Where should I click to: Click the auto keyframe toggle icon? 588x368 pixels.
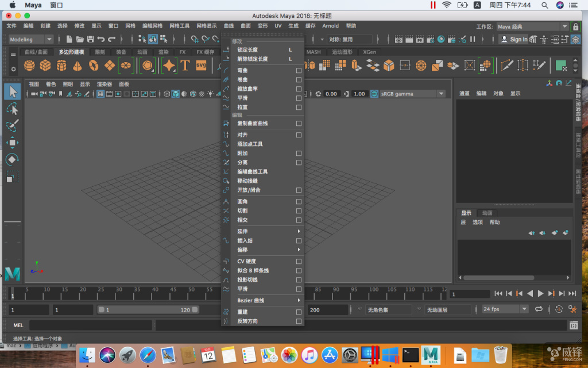tap(559, 309)
